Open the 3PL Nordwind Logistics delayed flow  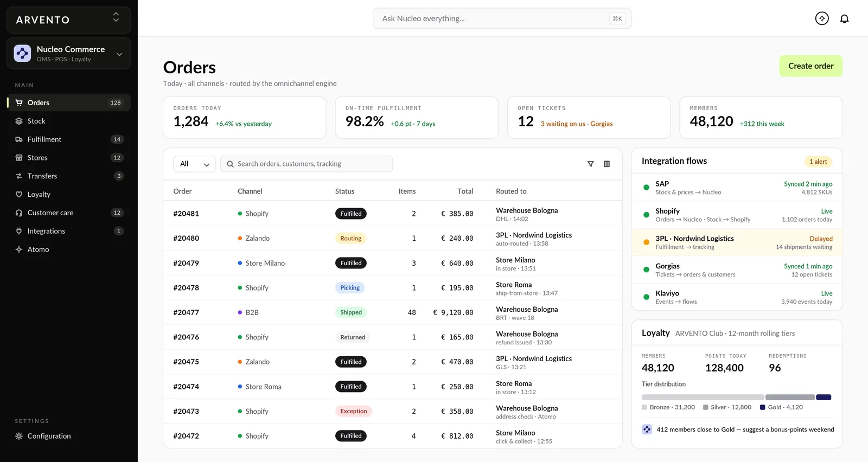tap(737, 242)
